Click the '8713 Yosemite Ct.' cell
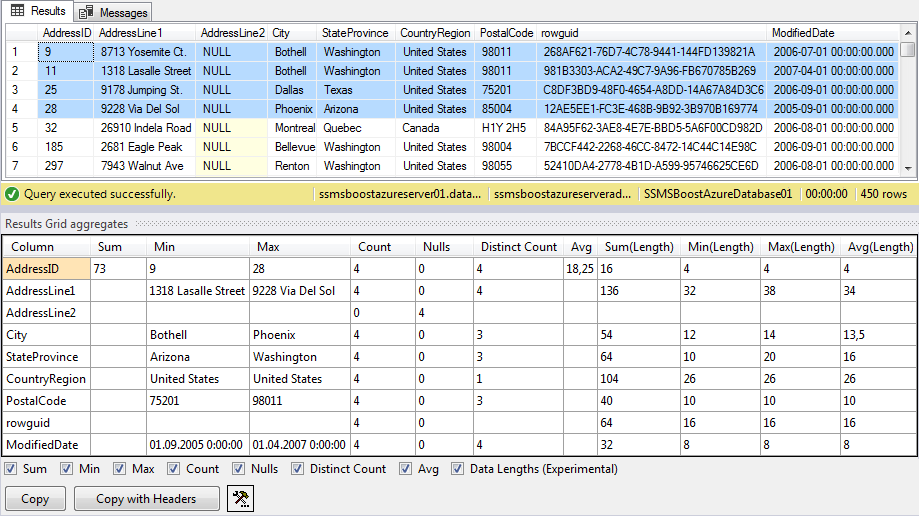The height and width of the screenshot is (516, 919). pos(145,52)
